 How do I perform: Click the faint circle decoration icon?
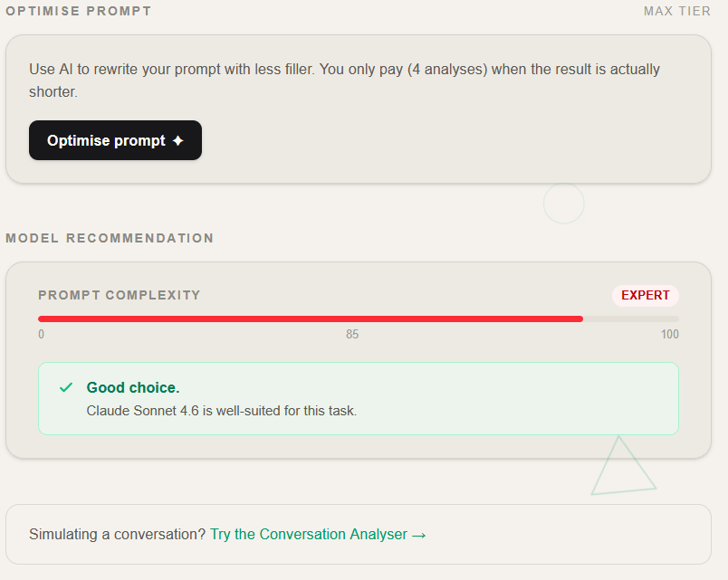pos(563,204)
